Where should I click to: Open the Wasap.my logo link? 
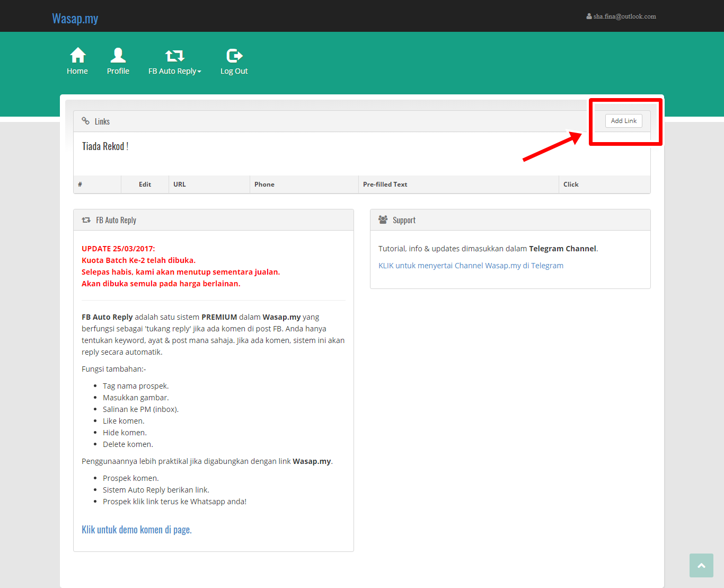75,18
